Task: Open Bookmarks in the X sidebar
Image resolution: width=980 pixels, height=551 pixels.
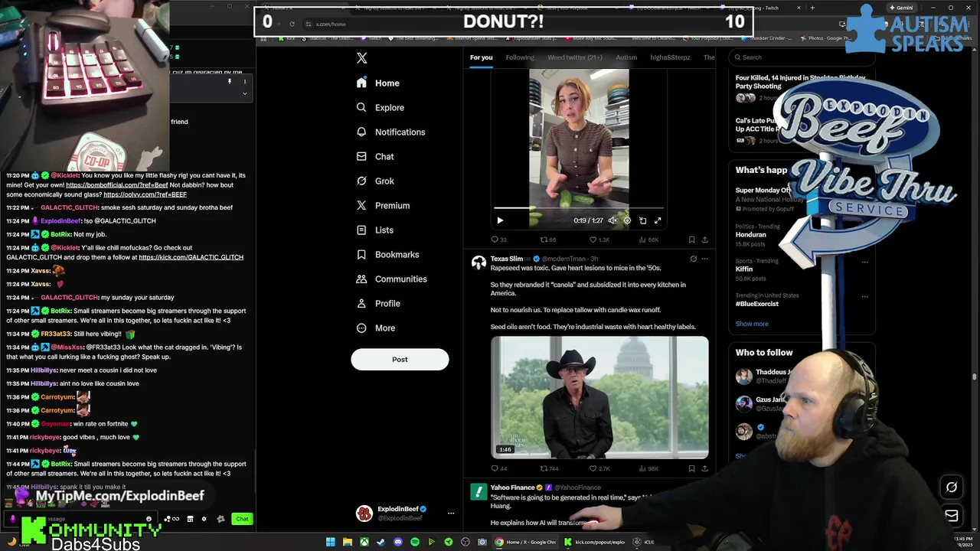Action: [387, 254]
